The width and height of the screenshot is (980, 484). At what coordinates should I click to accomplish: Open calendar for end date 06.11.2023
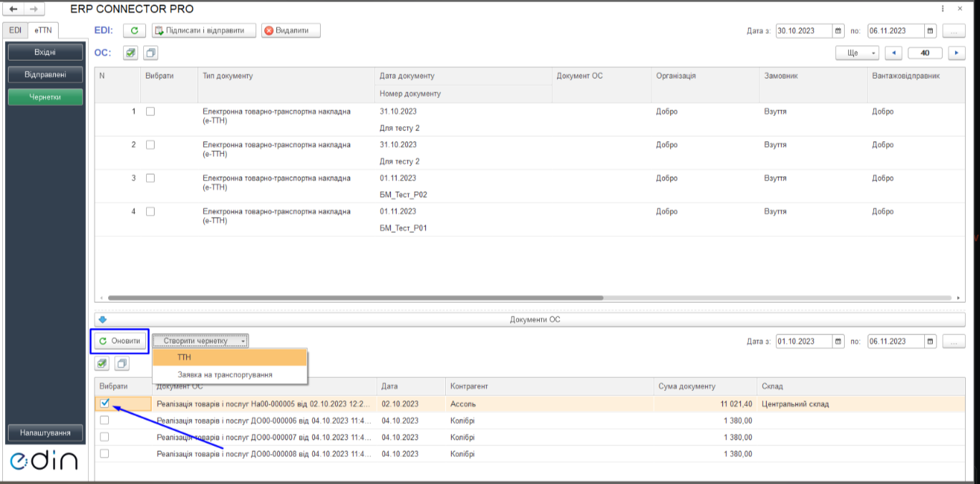[930, 31]
